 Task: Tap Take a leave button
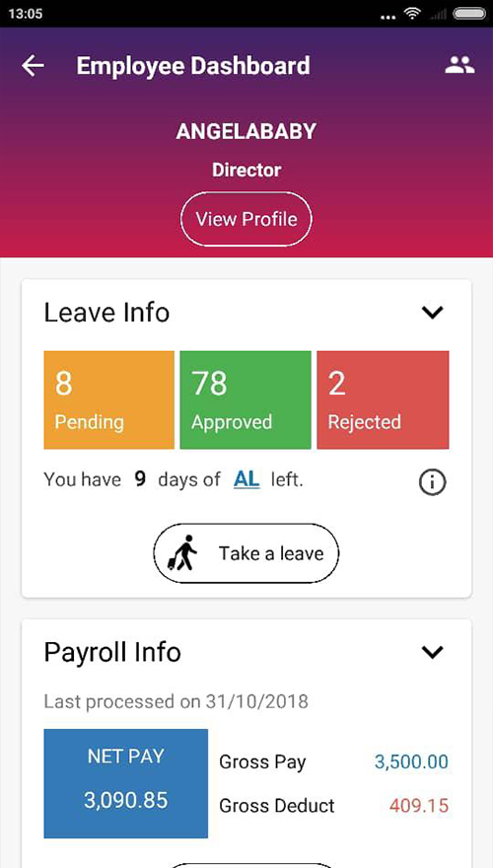point(246,553)
